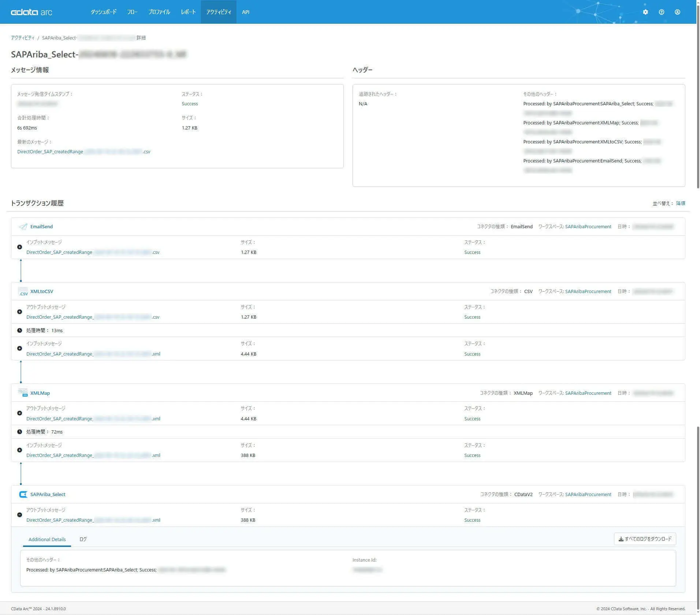Image resolution: width=700 pixels, height=615 pixels.
Task: Select the Additional Details tab
Action: point(47,540)
